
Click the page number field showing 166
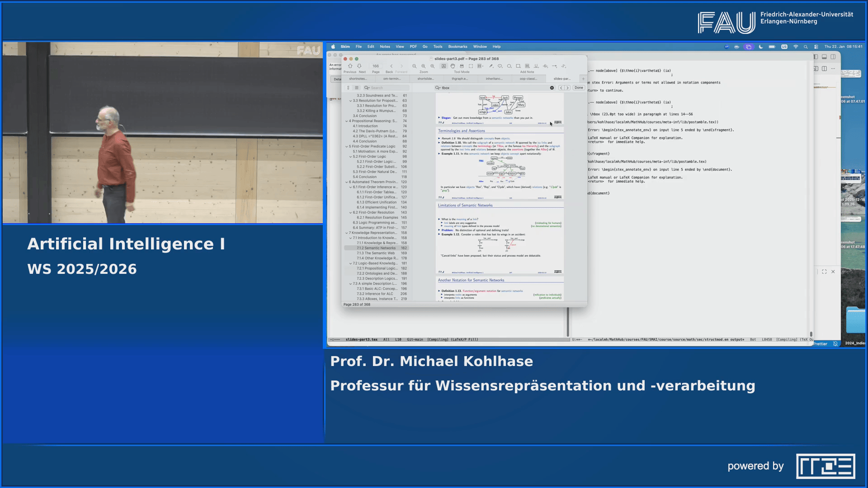(x=376, y=66)
